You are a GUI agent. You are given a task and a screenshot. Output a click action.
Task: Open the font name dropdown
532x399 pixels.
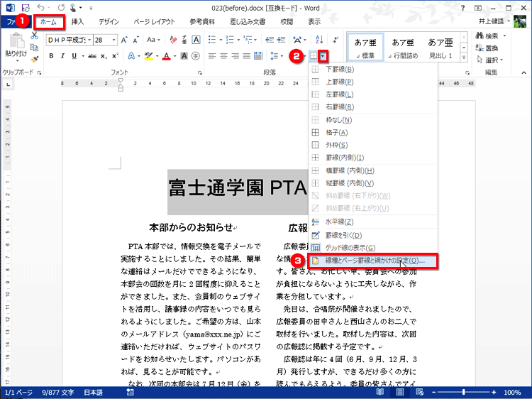(89, 40)
